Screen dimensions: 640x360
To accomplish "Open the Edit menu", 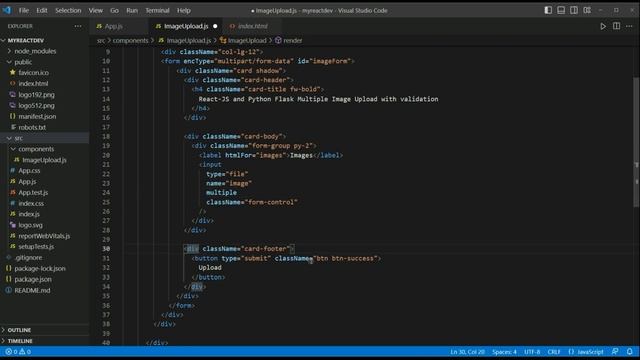I will click(42, 11).
